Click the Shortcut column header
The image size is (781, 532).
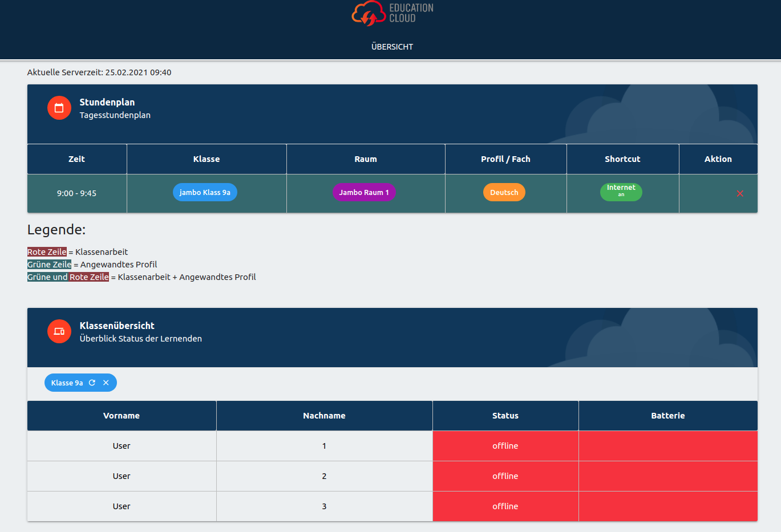click(622, 159)
